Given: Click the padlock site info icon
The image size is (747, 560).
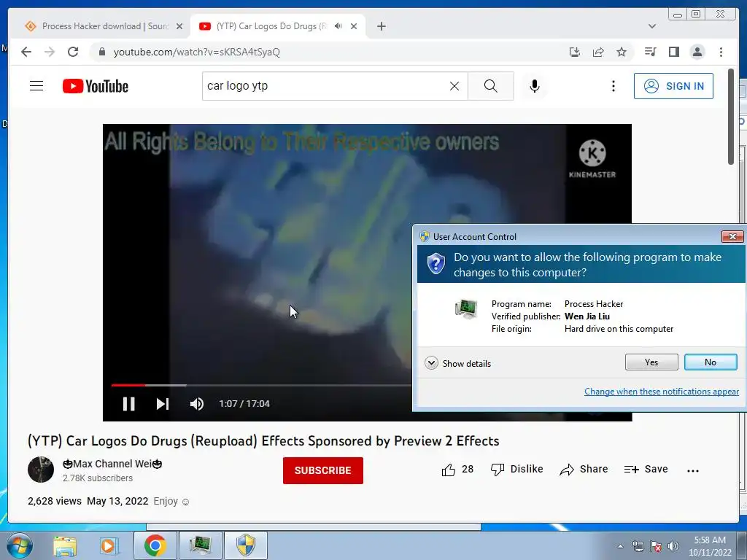Looking at the screenshot, I should [x=101, y=52].
